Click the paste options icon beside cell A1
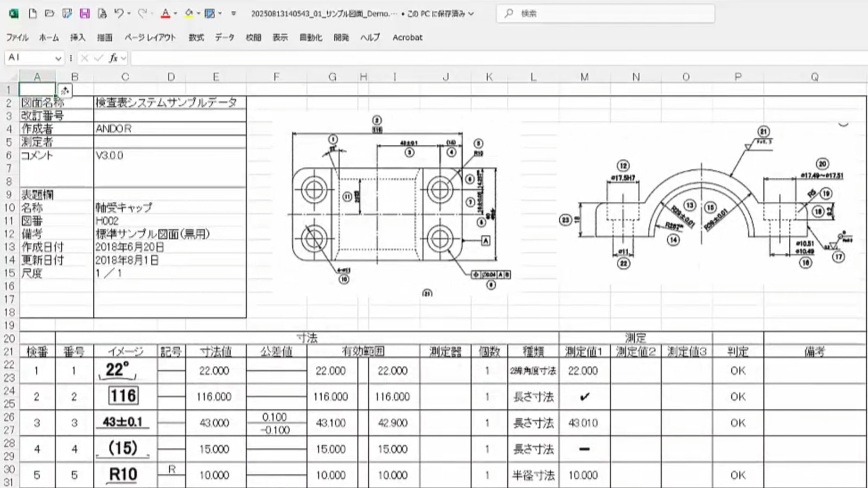Viewport: 868px width, 488px height. [65, 91]
